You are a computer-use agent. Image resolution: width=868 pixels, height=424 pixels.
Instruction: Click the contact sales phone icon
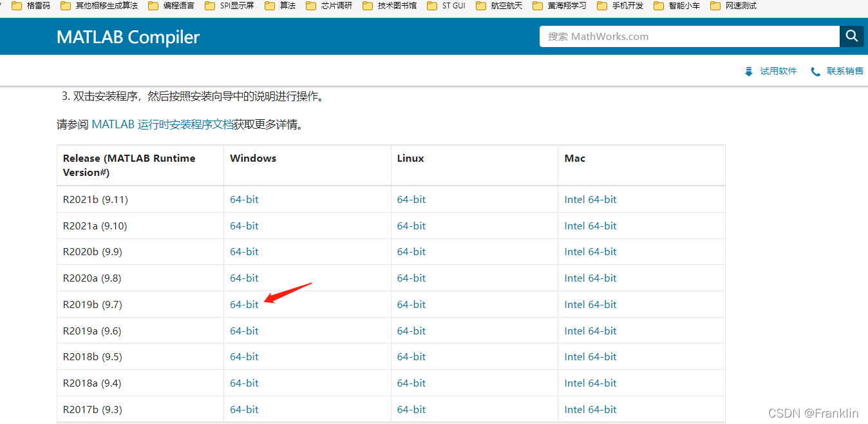tap(816, 72)
